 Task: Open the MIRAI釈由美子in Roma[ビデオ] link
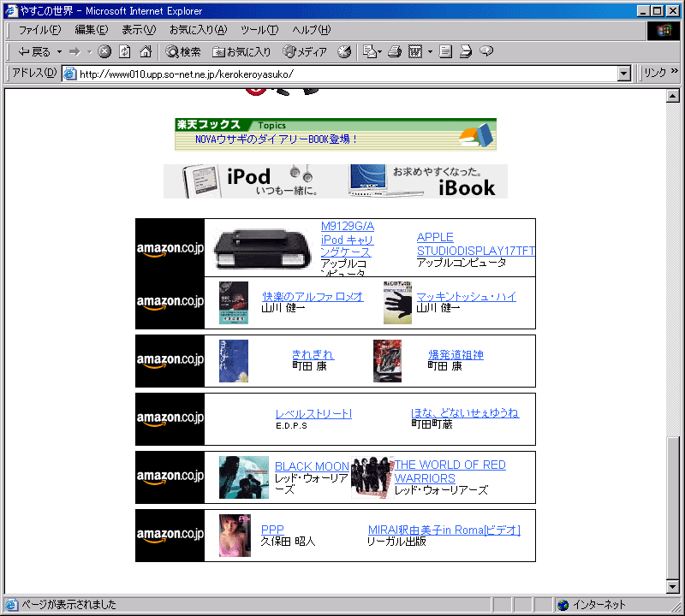444,530
